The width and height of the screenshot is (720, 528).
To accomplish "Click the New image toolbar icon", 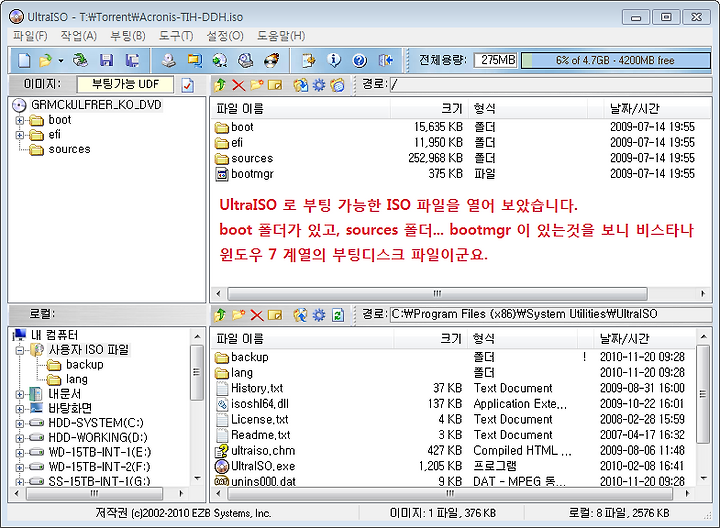I will (x=24, y=60).
